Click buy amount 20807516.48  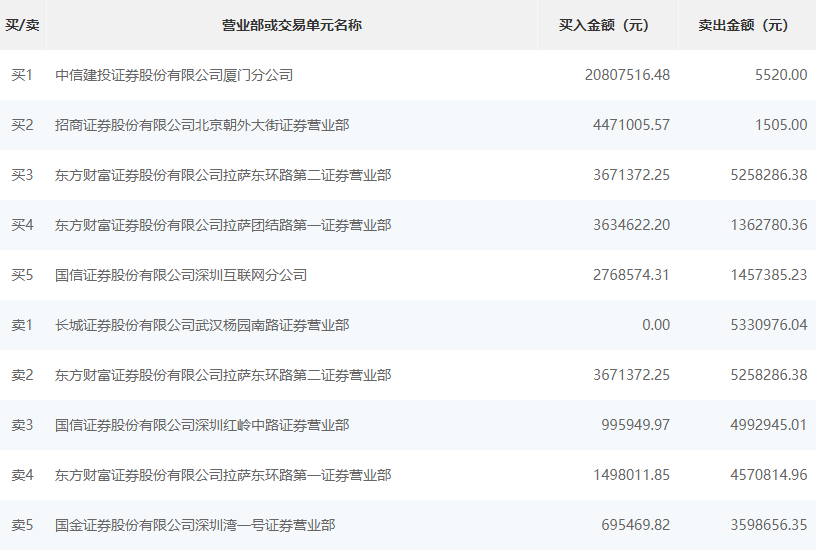pyautogui.click(x=627, y=75)
